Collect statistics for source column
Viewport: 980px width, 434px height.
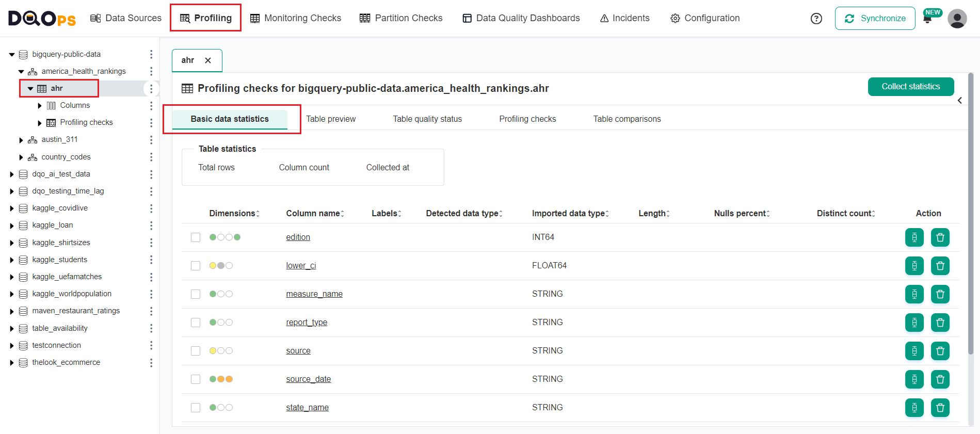click(914, 351)
